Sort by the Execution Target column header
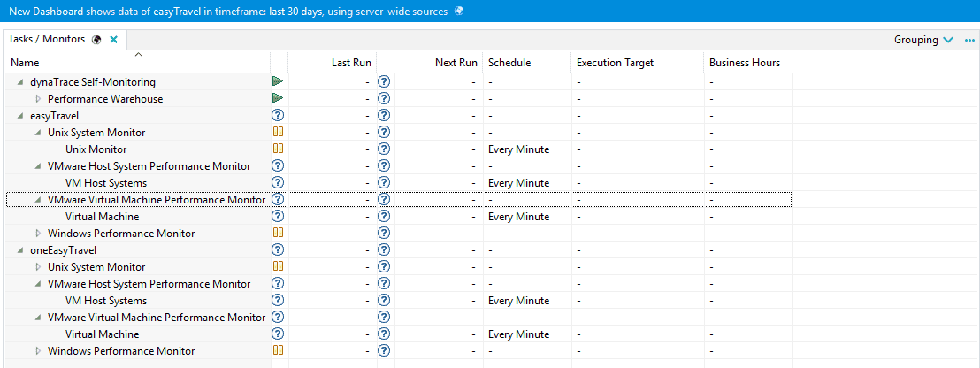 638,63
